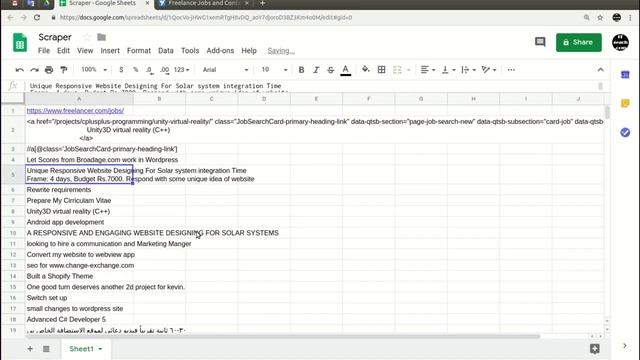
Task: Expand merge cells options arrow
Action: click(409, 70)
